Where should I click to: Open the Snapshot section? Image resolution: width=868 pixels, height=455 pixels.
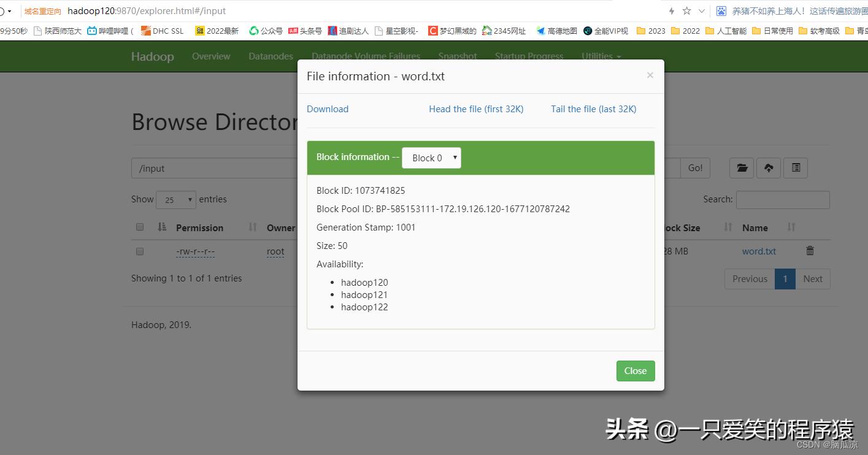[x=457, y=56]
